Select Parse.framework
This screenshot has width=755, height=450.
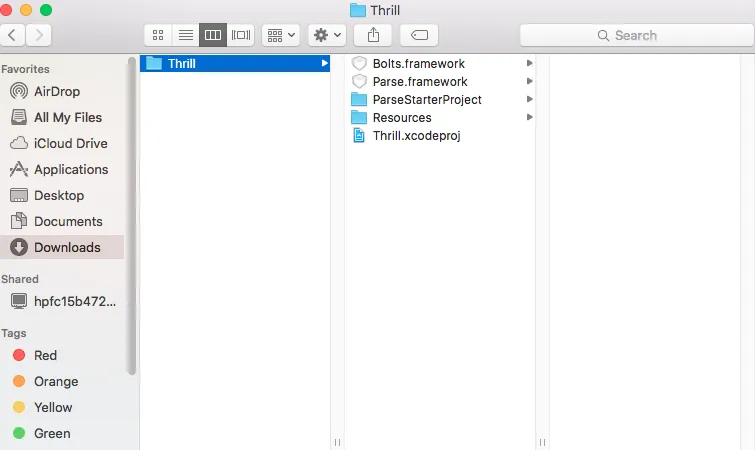(441, 81)
